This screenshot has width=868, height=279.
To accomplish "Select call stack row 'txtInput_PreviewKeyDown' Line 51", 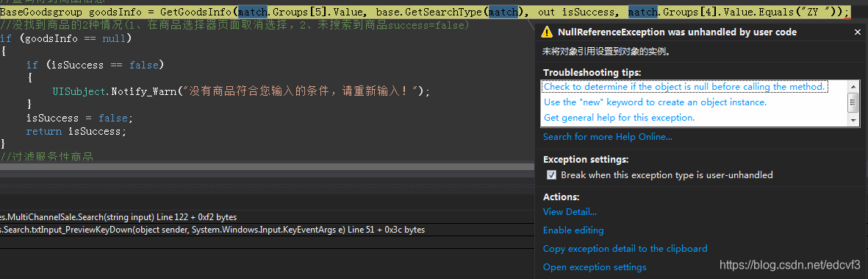I will click(212, 230).
